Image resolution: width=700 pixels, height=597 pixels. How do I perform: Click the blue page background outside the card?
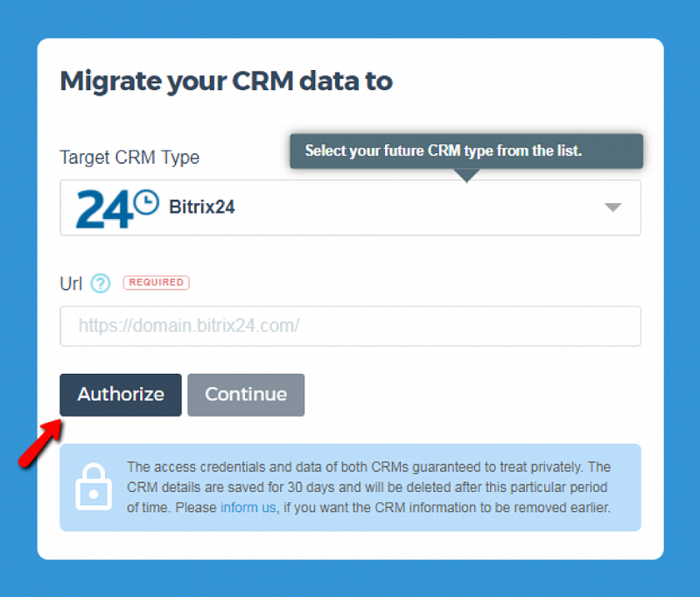pyautogui.click(x=17, y=263)
